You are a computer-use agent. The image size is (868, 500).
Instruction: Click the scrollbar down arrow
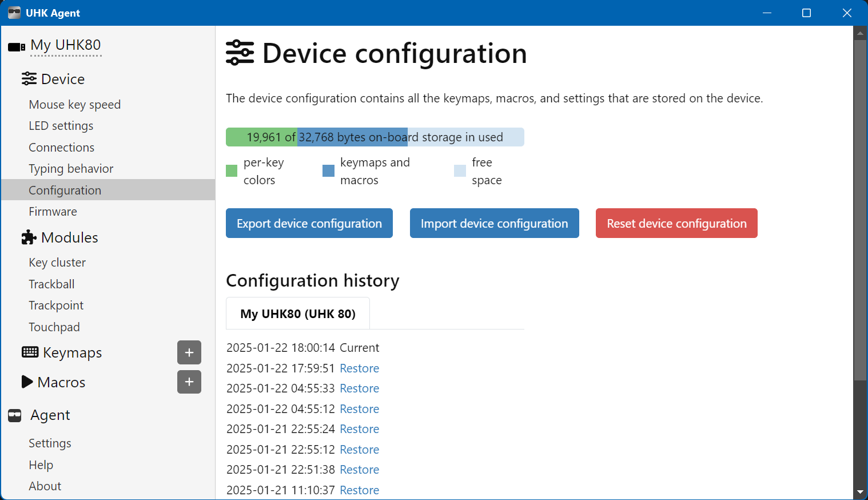pos(860,492)
